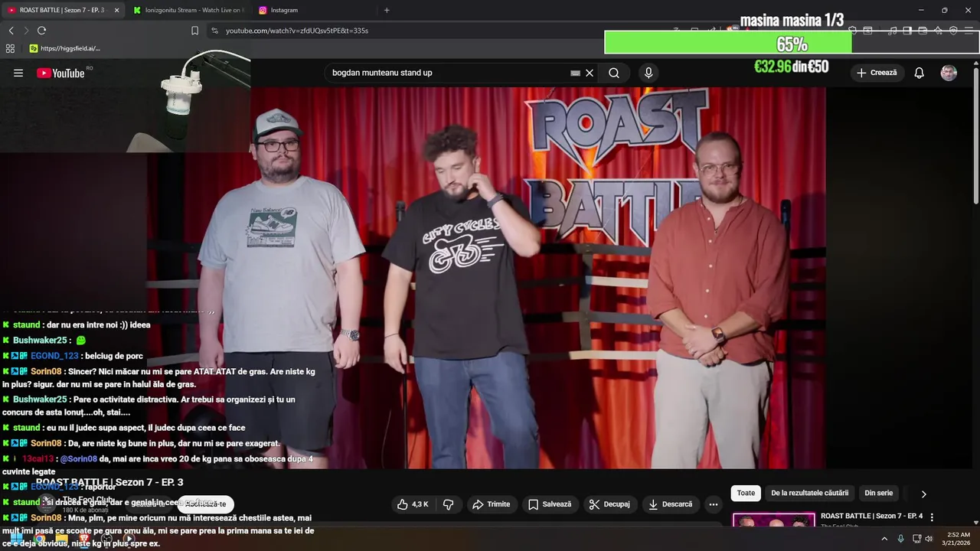Go back in browser history
Image resolution: width=980 pixels, height=551 pixels.
click(x=11, y=31)
